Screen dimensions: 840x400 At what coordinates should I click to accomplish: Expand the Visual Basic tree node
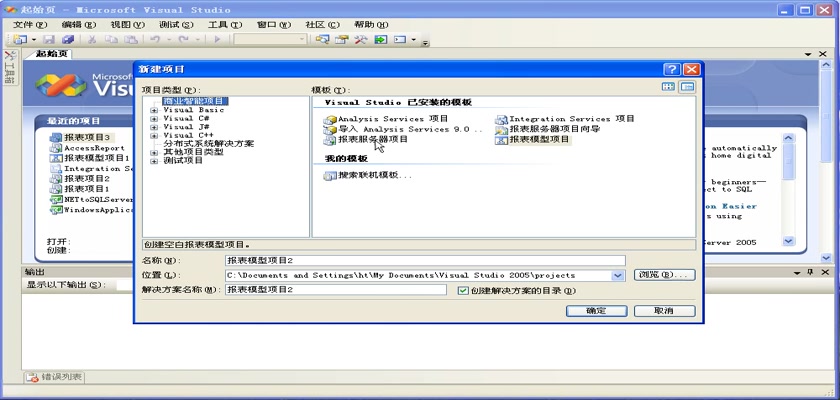tap(154, 110)
